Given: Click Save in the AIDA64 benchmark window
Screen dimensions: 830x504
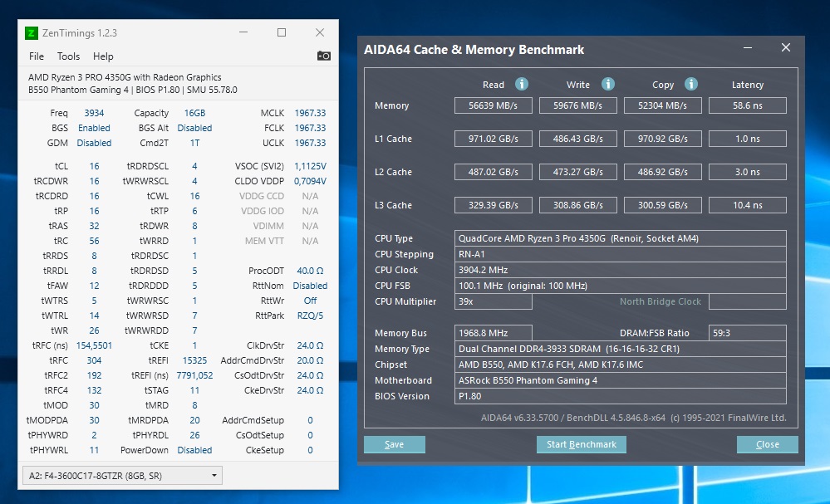Looking at the screenshot, I should [x=395, y=444].
